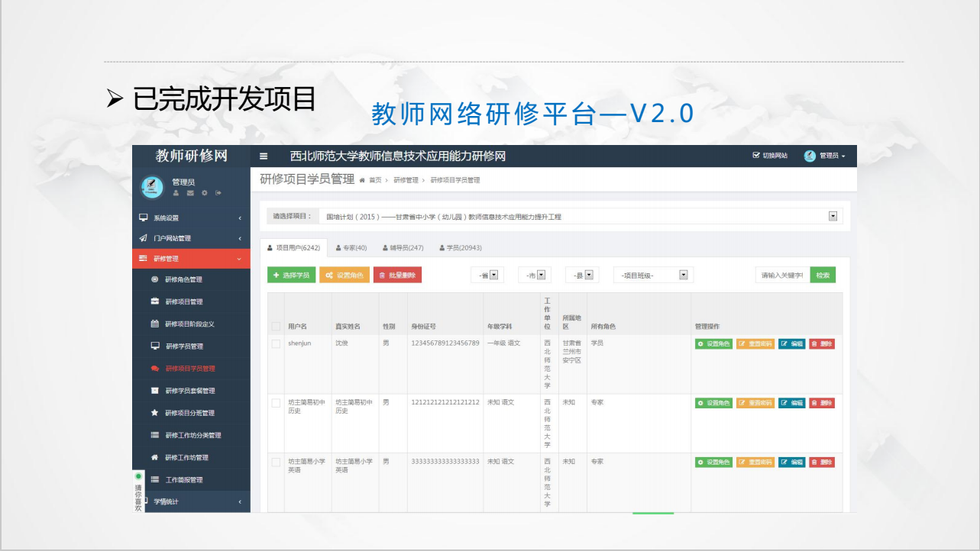Check the select-all checkbox in table header

(x=276, y=327)
